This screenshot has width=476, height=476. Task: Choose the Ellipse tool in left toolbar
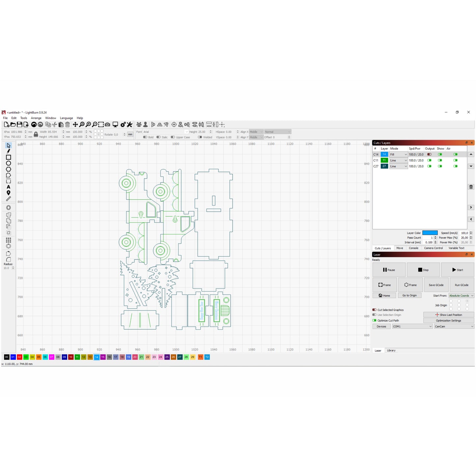pos(9,163)
